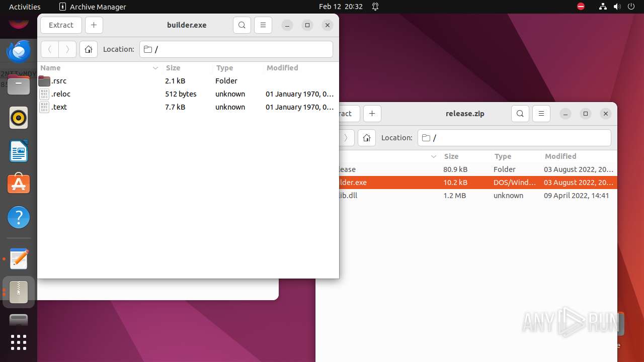Click the red do-not-disturb indicator in top bar

pyautogui.click(x=581, y=7)
